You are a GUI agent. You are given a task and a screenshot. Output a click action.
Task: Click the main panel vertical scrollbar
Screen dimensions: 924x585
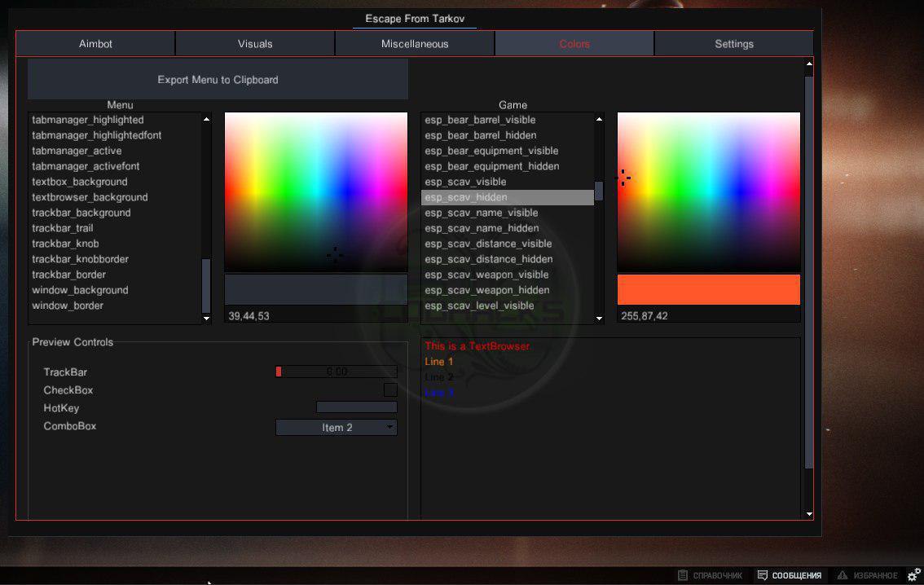pos(809,271)
